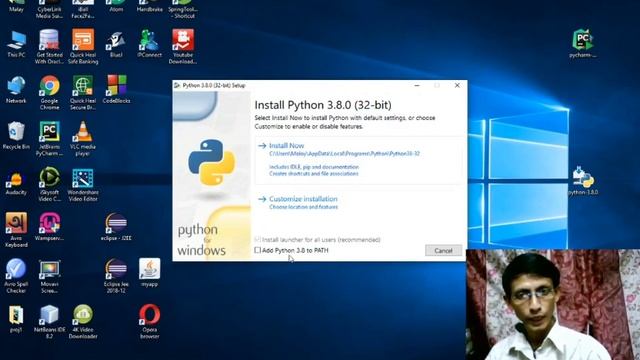
Task: Select the Avro Spell Checker shortcut
Action: pyautogui.click(x=16, y=276)
